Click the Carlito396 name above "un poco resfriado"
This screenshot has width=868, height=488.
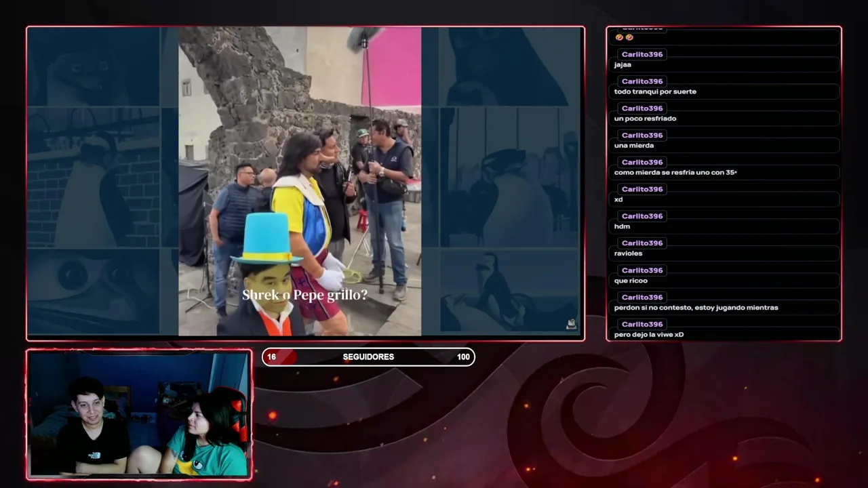tap(642, 108)
